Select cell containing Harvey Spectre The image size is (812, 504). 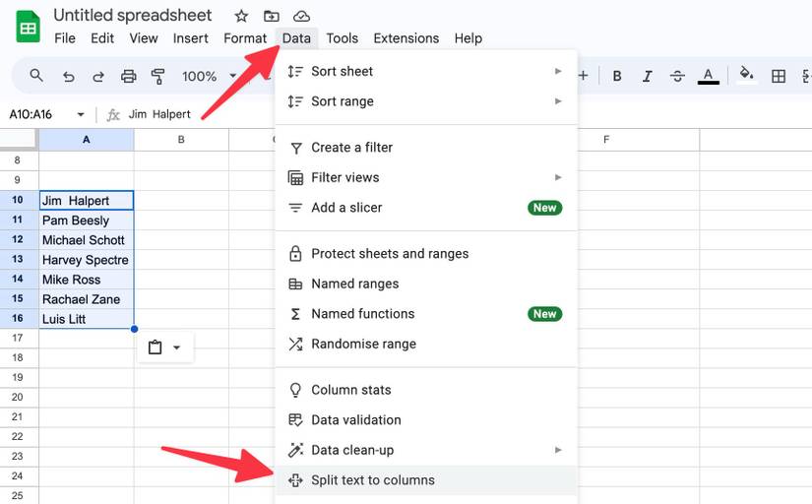click(86, 260)
